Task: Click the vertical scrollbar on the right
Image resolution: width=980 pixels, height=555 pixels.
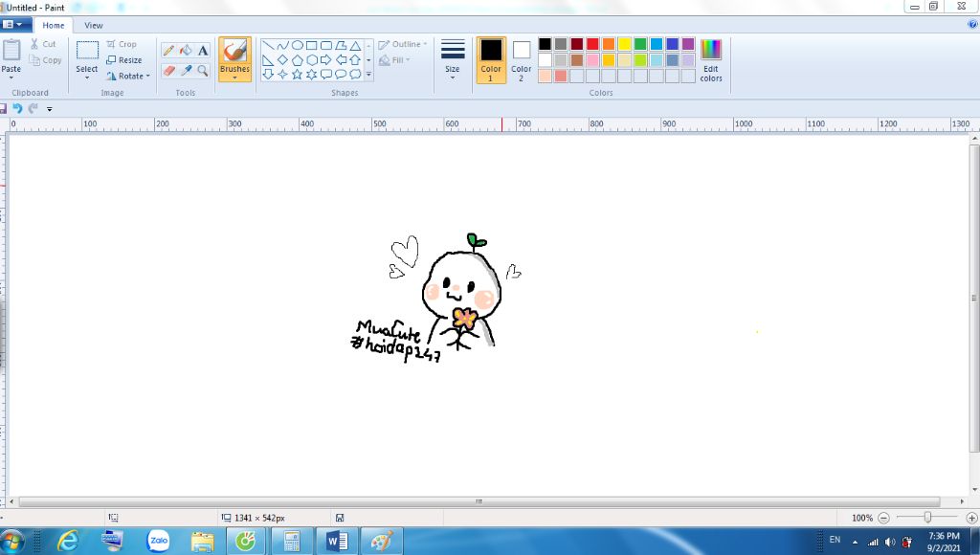Action: click(x=974, y=299)
